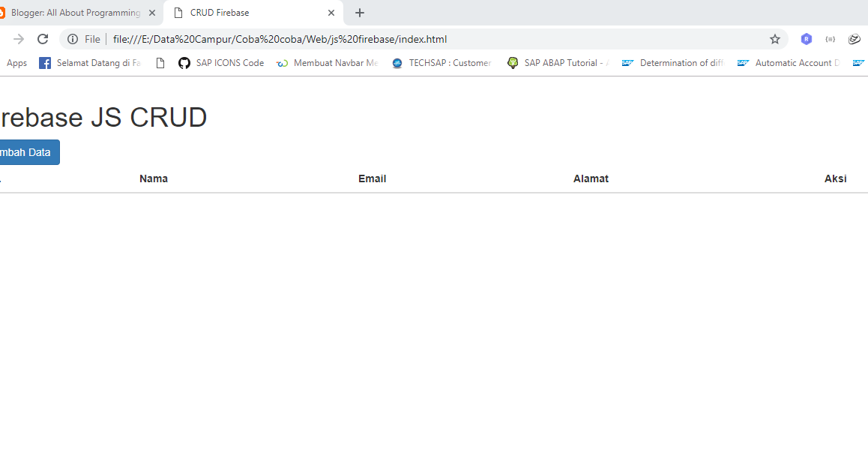This screenshot has height=456, width=868.
Task: Click the Nama table column header
Action: [x=153, y=178]
